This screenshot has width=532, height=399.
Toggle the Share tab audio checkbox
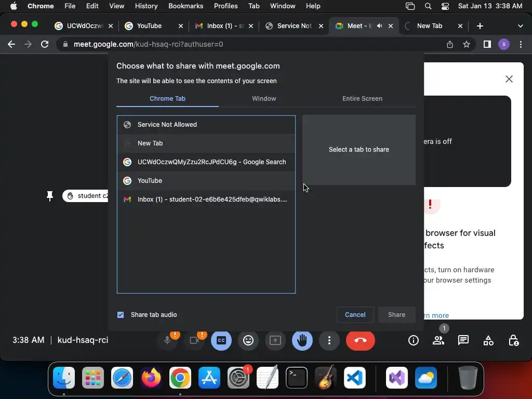121,314
